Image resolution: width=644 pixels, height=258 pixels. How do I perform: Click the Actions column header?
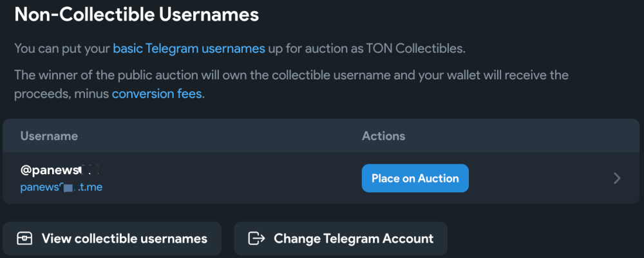coord(383,136)
